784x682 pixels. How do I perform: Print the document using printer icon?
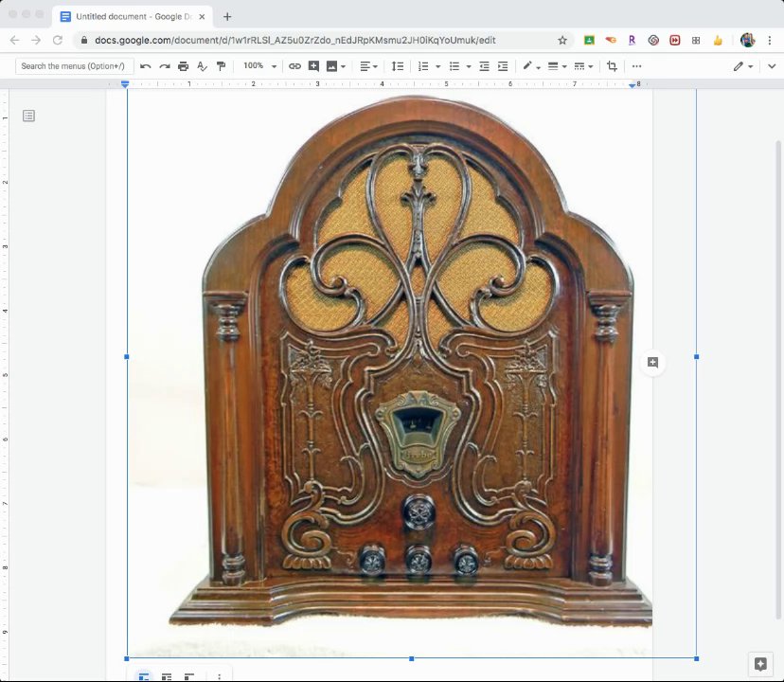184,66
